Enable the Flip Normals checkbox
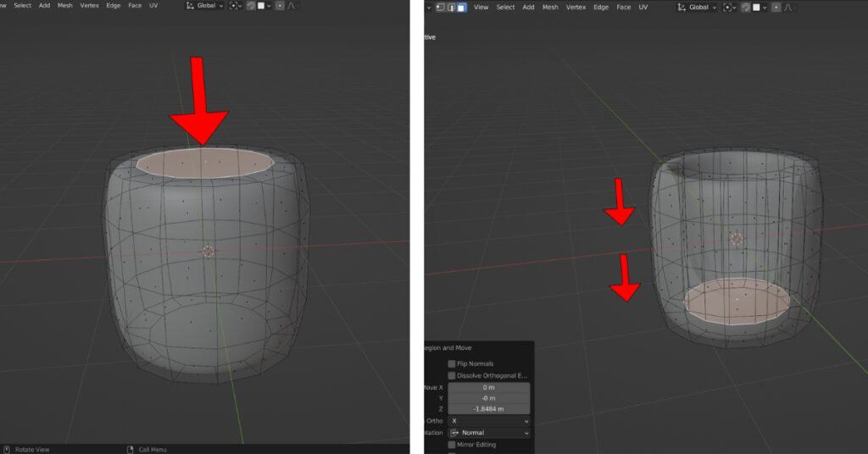 tap(452, 363)
